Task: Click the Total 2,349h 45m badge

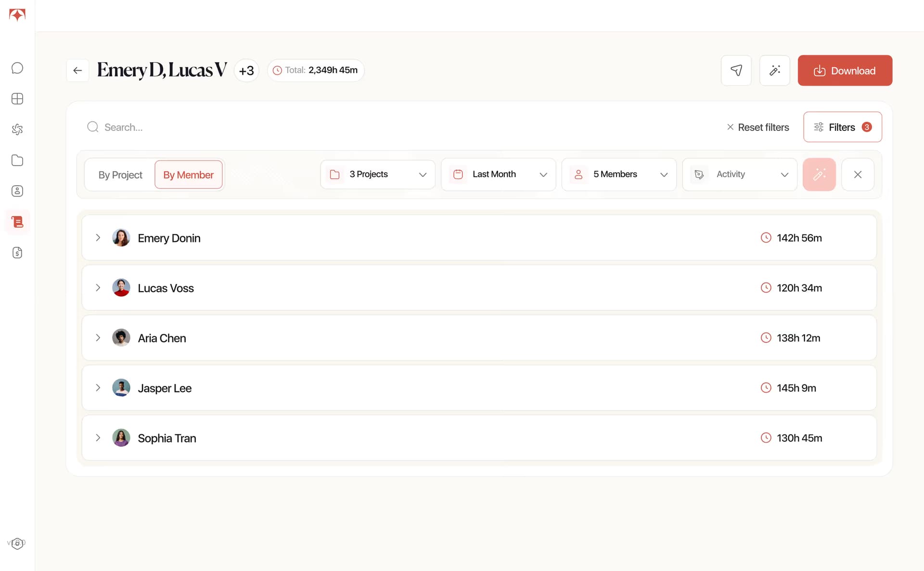Action: tap(316, 70)
